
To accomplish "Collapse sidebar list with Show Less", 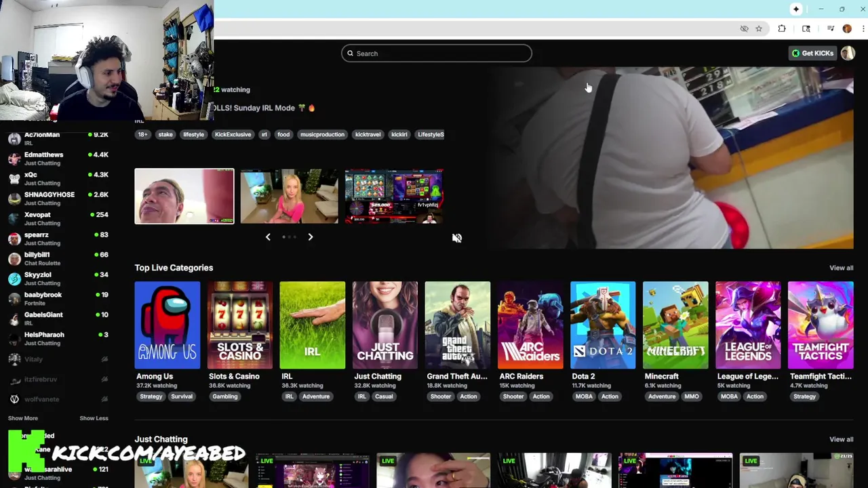I will (x=94, y=418).
